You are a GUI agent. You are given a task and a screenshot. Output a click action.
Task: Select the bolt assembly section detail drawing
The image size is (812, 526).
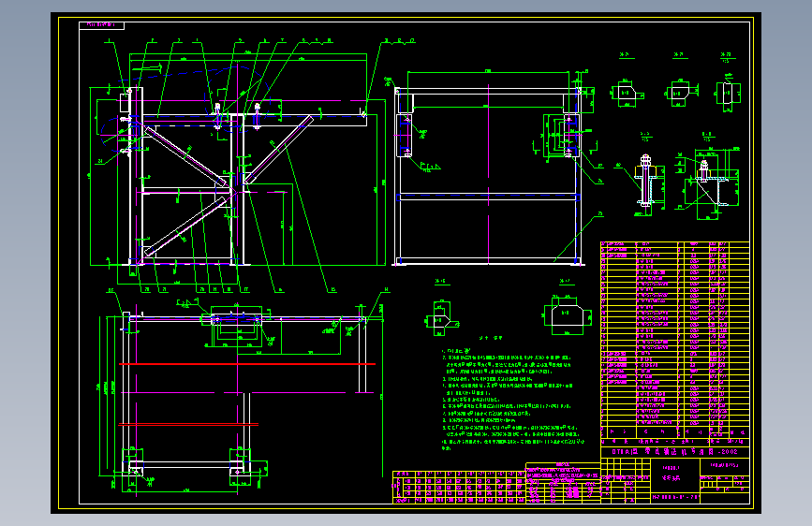(646, 182)
